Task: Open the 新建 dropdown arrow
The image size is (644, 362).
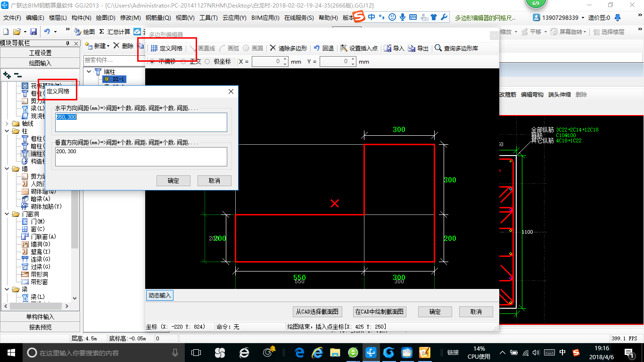Action: point(108,46)
